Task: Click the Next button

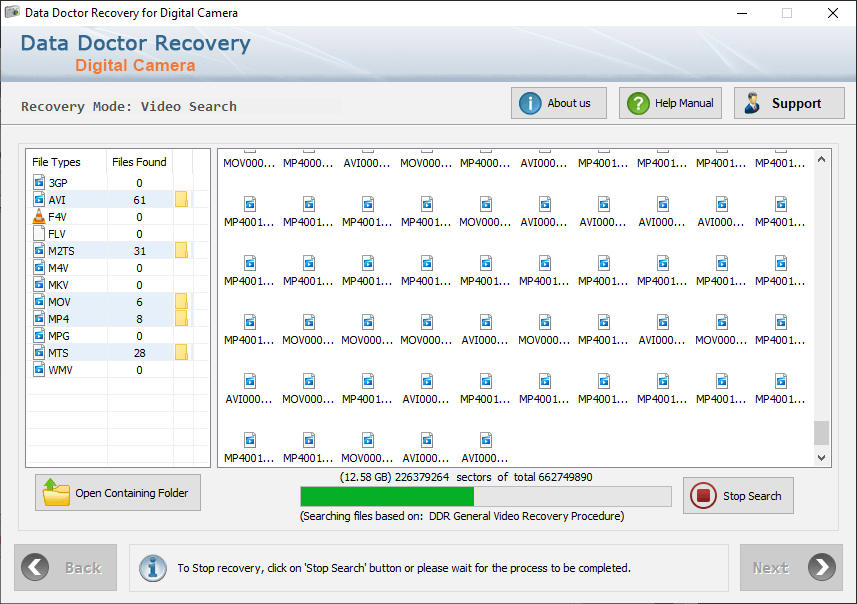Action: click(x=791, y=567)
